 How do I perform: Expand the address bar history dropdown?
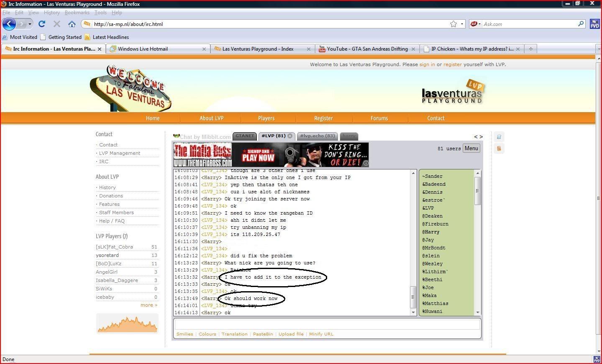pyautogui.click(x=462, y=24)
